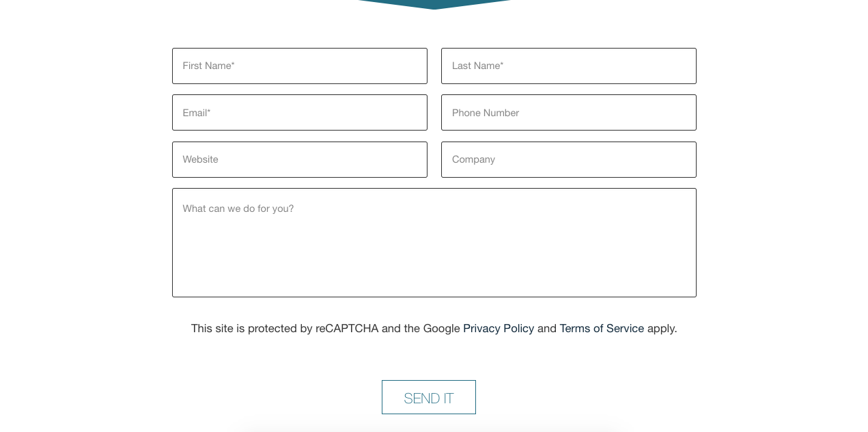Put the cursor in the required Email box
868x432 pixels.
[x=299, y=113]
